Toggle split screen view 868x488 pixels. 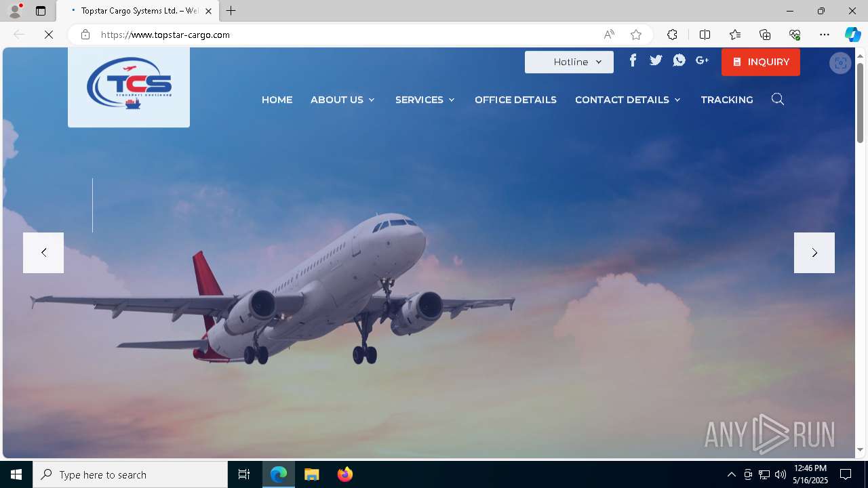point(705,35)
